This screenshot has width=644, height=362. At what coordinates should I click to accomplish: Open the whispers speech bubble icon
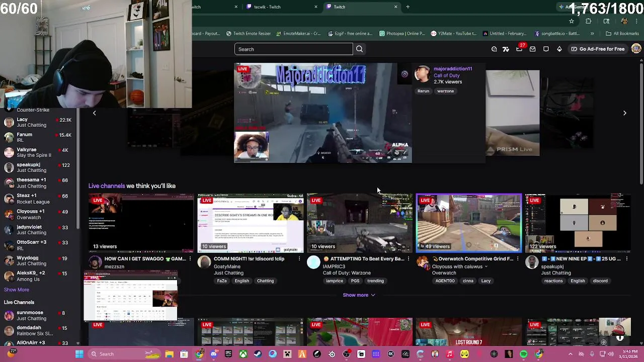546,49
